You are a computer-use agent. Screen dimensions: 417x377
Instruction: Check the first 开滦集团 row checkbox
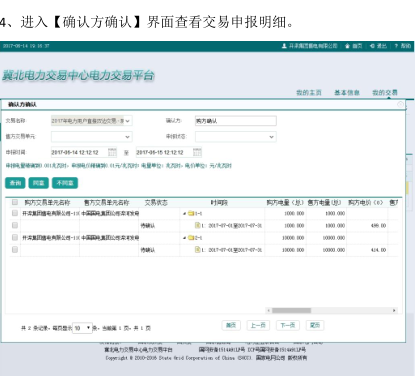coord(15,213)
